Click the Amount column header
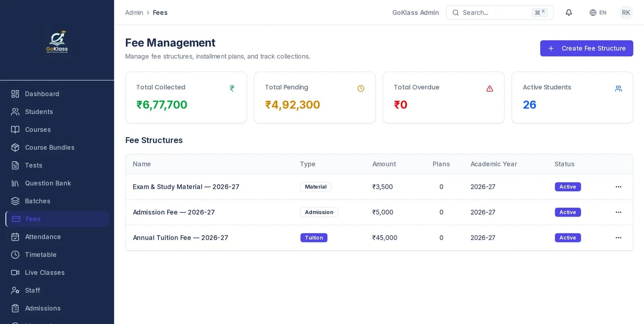 384,164
